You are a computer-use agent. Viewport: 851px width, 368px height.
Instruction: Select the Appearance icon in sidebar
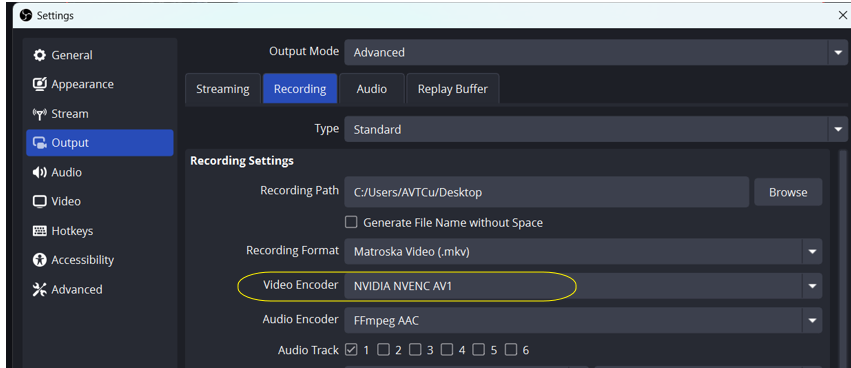(40, 84)
